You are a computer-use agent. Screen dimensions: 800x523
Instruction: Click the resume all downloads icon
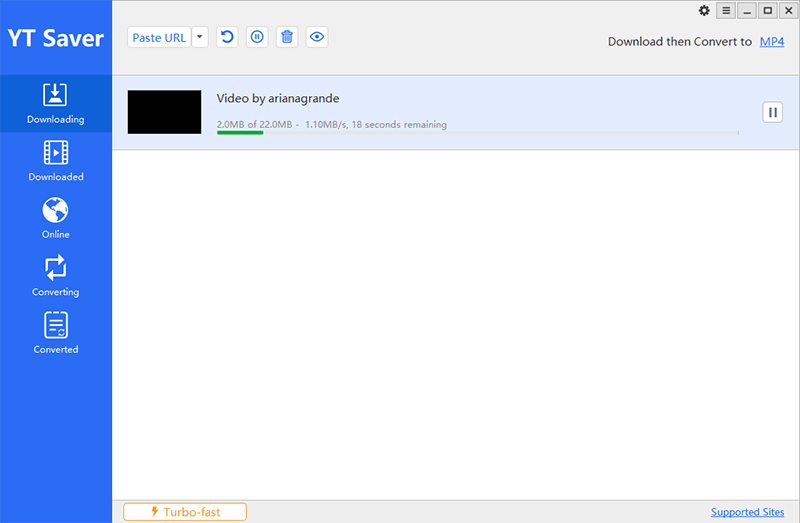227,37
